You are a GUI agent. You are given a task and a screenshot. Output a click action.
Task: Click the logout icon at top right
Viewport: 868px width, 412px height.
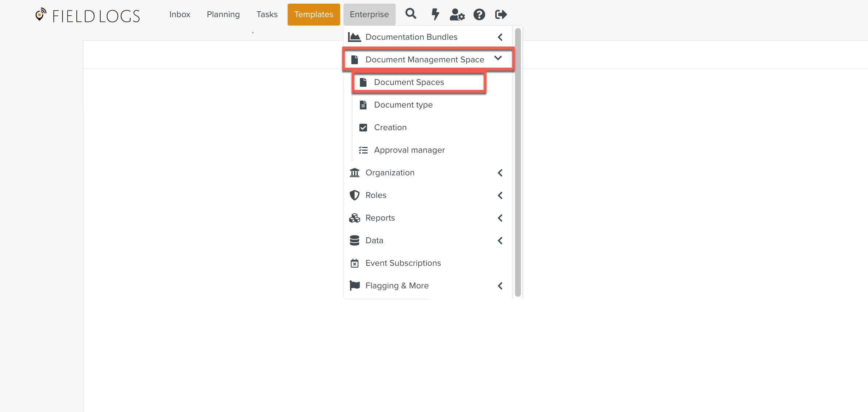(x=500, y=14)
